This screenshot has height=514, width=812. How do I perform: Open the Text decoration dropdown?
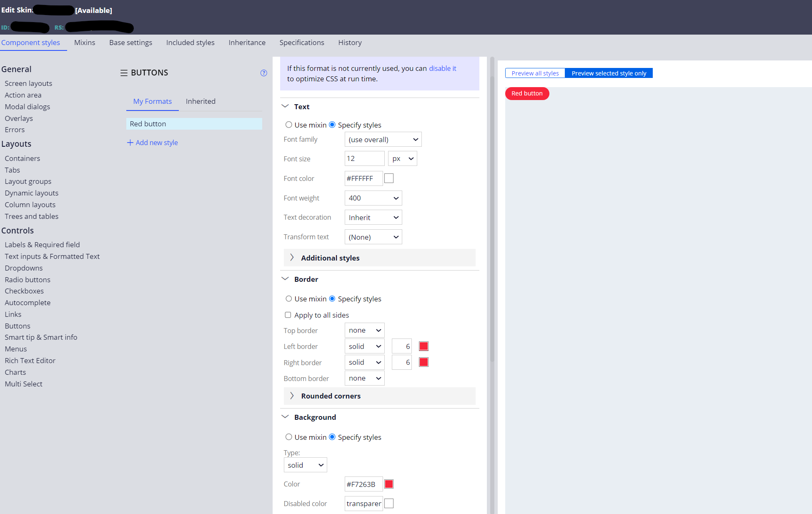click(x=373, y=217)
